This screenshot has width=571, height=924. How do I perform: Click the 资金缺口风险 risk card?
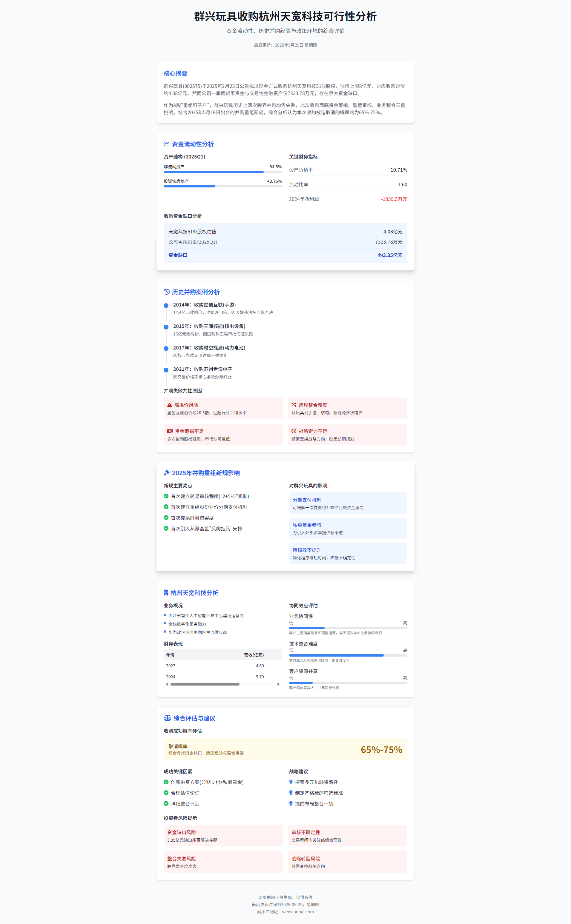tap(223, 836)
